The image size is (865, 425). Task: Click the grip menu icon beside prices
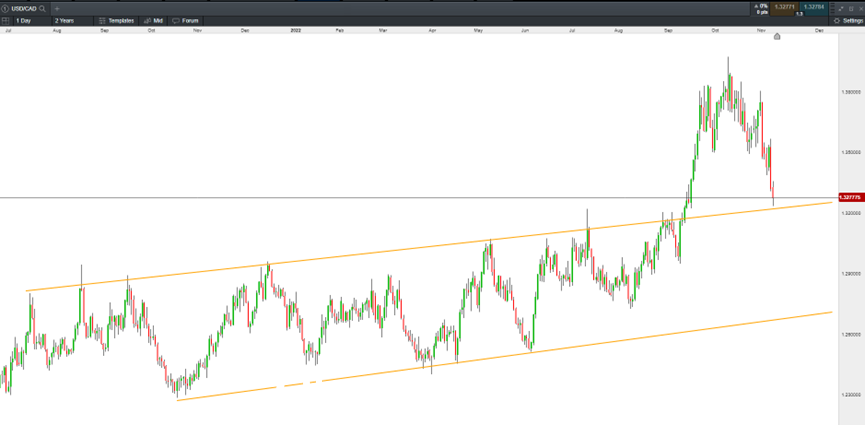(x=832, y=9)
